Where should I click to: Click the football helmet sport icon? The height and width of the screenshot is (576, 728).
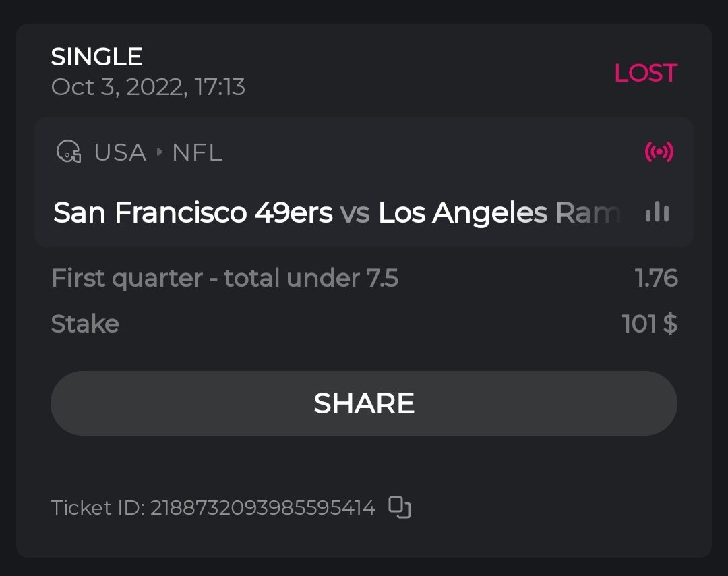tap(67, 152)
